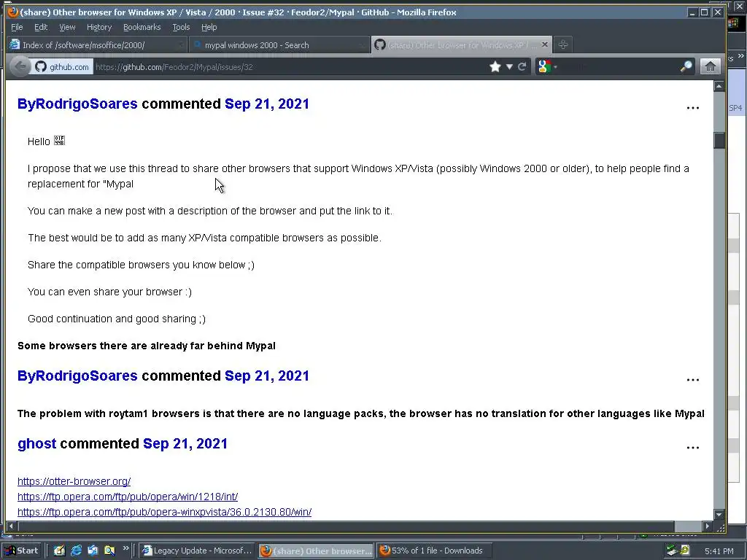Reload the page with the refresh icon

522,66
